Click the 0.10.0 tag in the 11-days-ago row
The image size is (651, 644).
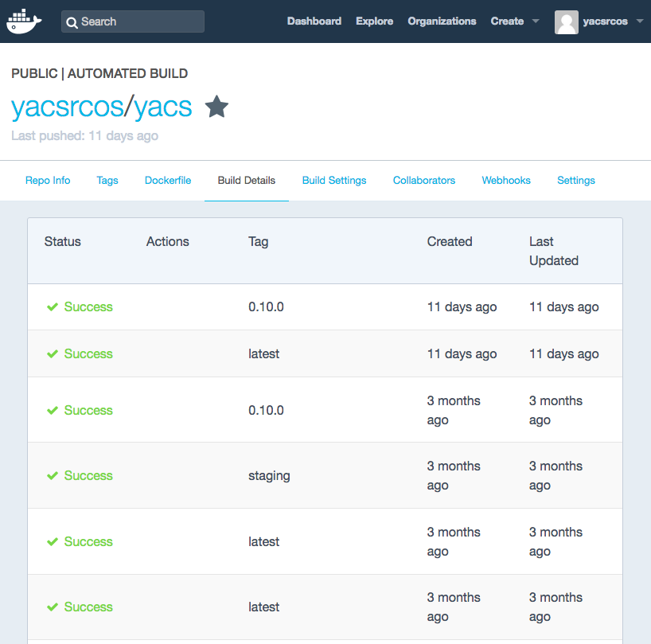pos(266,306)
